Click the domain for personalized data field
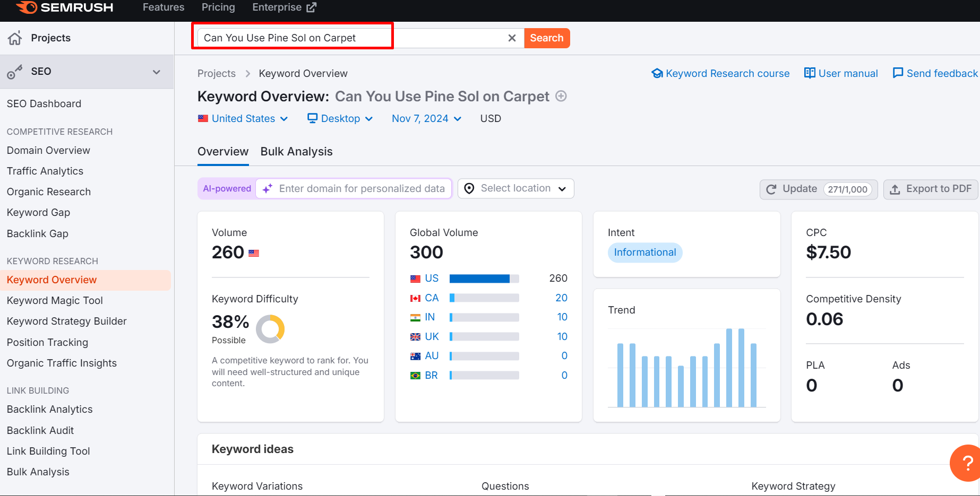Screen dimensions: 980x496 pyautogui.click(x=362, y=188)
